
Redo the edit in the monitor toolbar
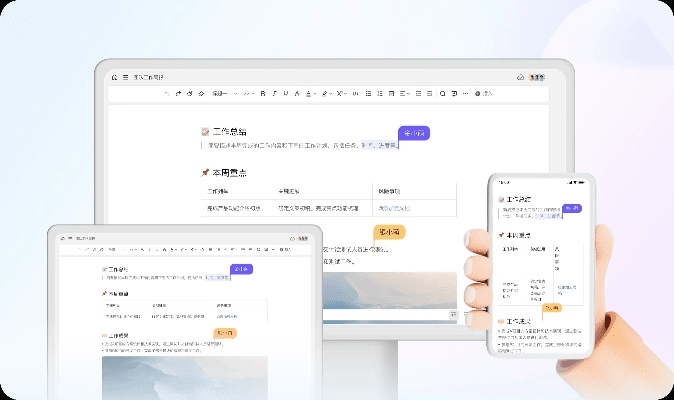coord(178,93)
